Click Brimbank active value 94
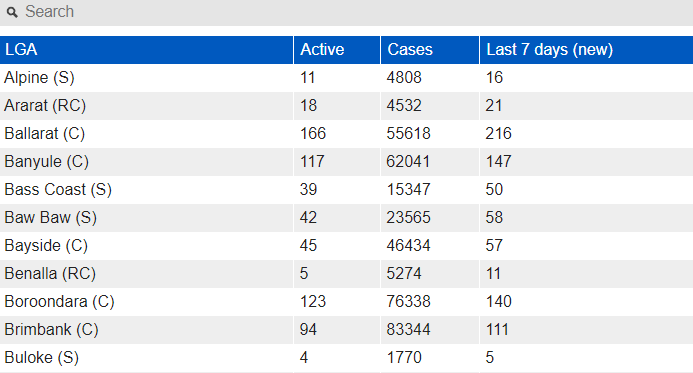Image resolution: width=693 pixels, height=373 pixels. pos(308,330)
